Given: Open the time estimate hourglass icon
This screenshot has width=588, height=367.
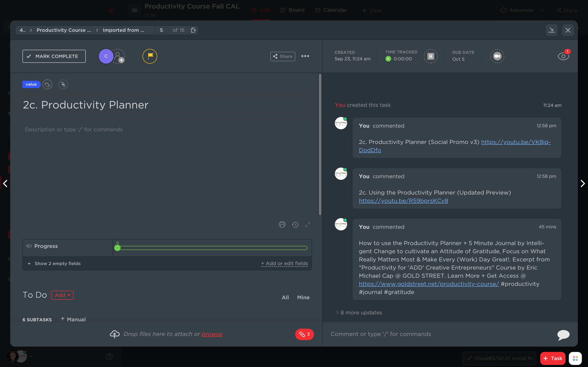Looking at the screenshot, I should [x=431, y=56].
